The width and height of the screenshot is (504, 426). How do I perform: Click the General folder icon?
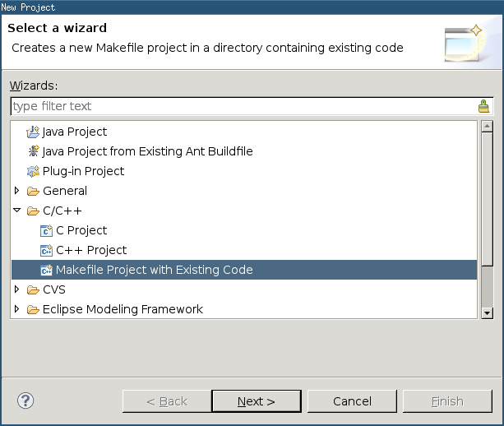point(33,192)
